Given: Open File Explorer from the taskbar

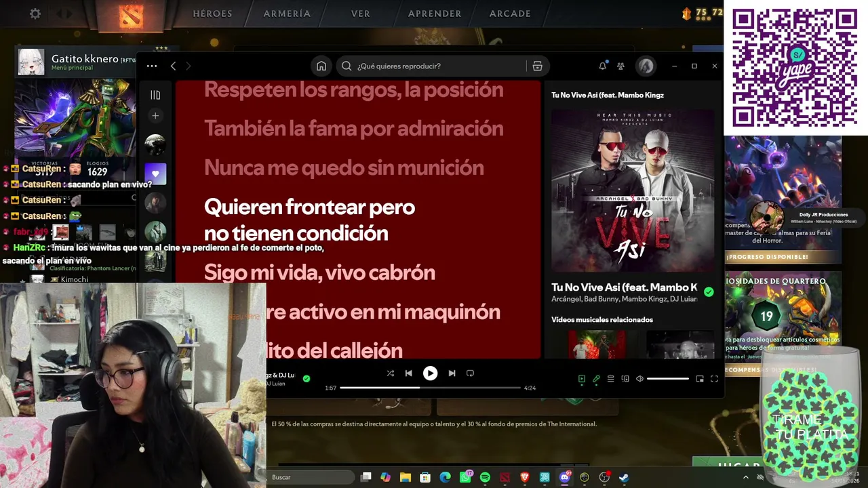Looking at the screenshot, I should 406,477.
